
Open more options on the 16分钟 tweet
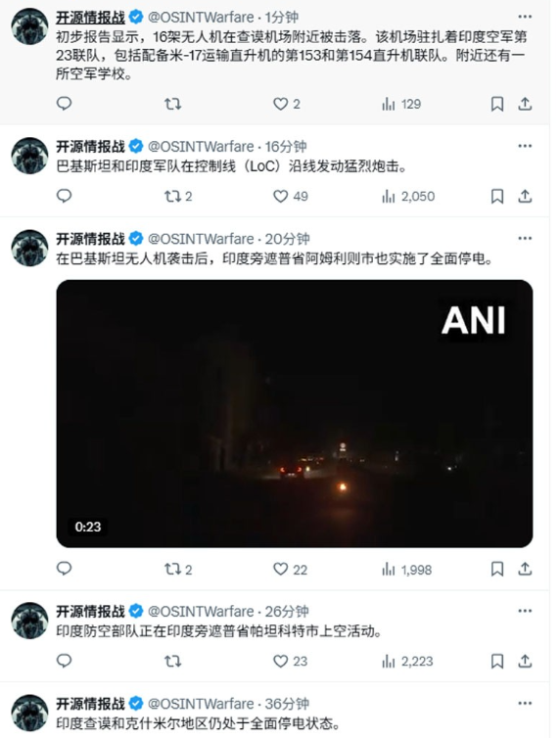tap(525, 147)
